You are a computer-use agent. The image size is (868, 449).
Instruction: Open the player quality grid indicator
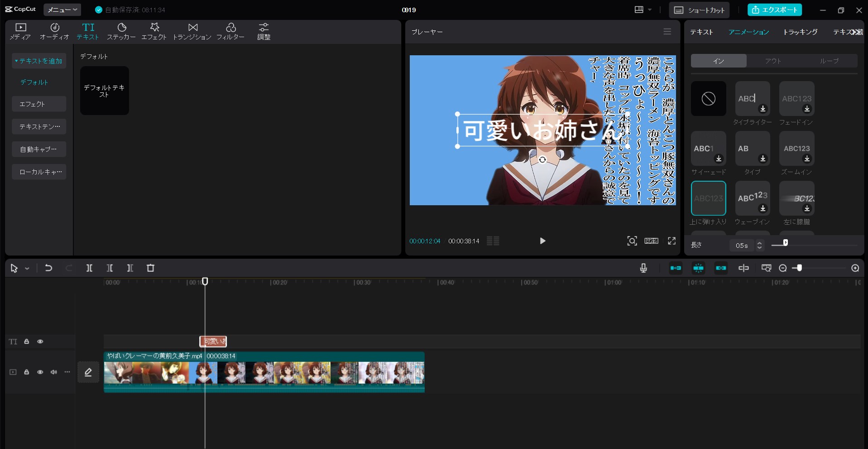coord(493,241)
